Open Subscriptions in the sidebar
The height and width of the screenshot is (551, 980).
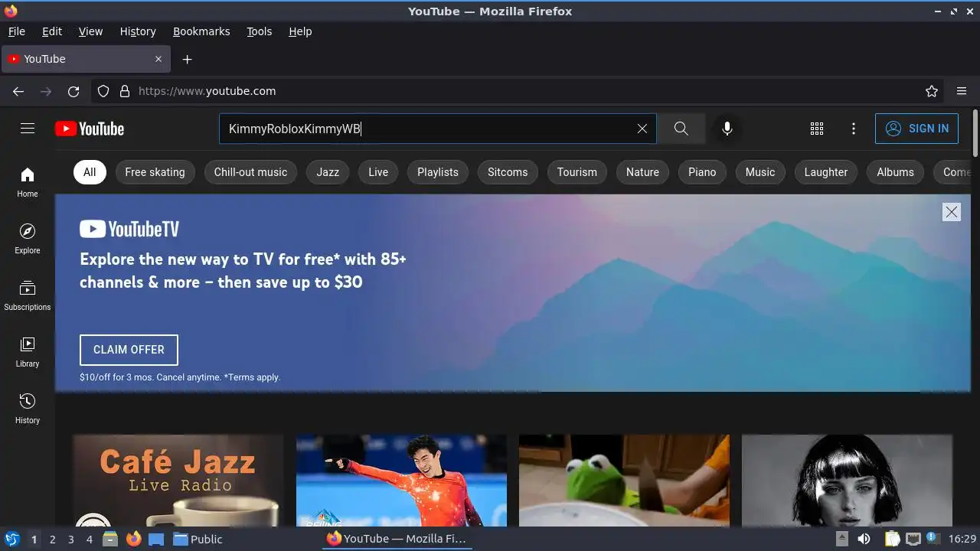point(28,295)
